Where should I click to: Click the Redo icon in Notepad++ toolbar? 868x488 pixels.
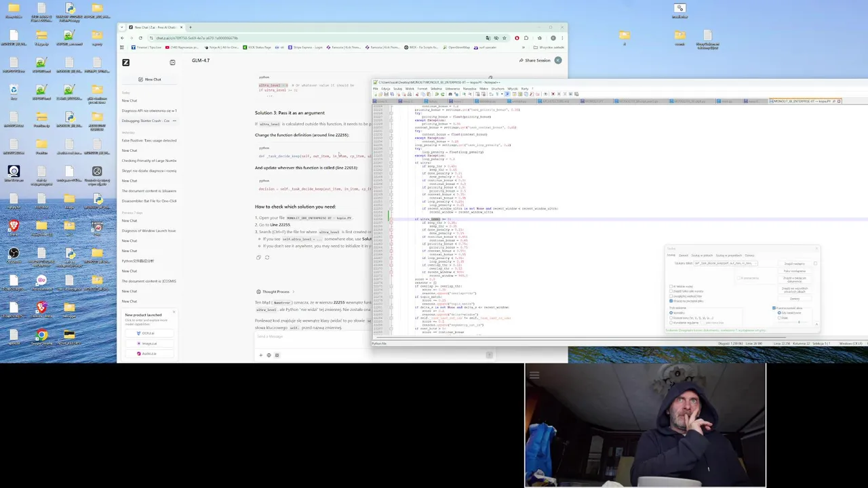[442, 94]
